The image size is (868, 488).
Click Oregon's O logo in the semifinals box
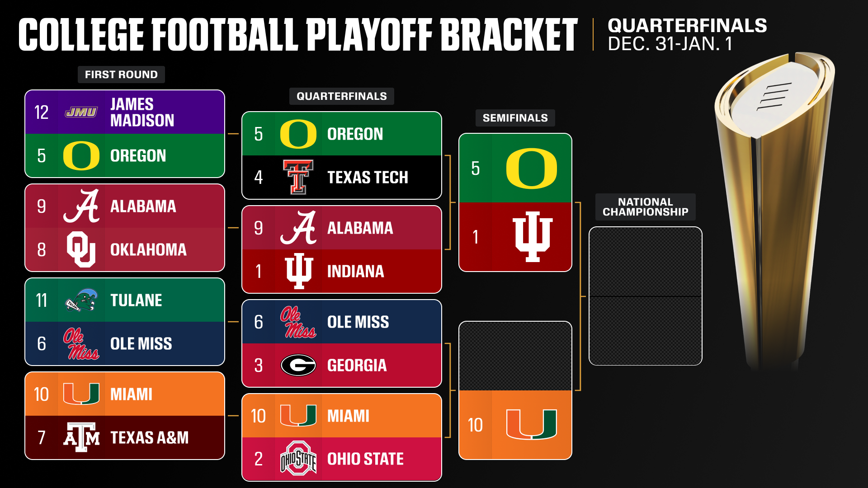531,169
